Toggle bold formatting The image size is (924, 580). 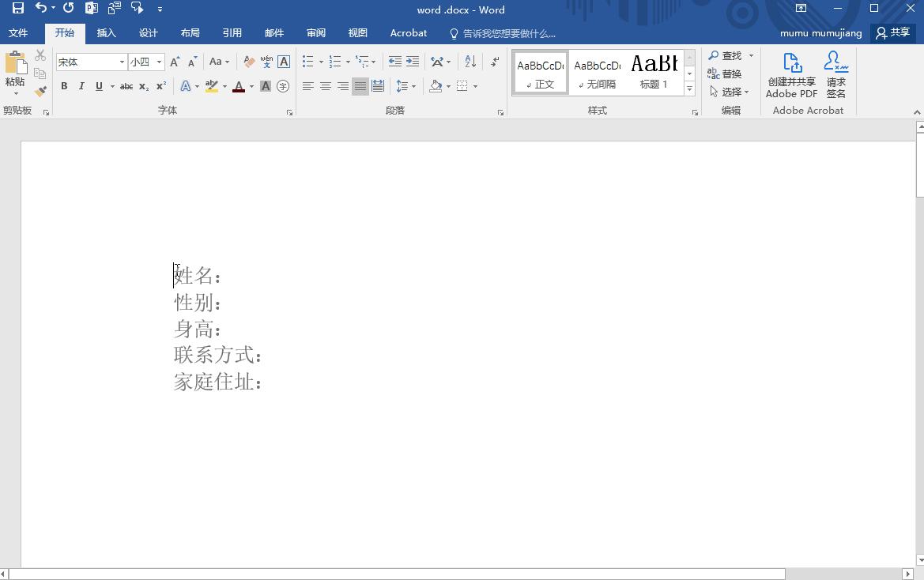coord(64,86)
